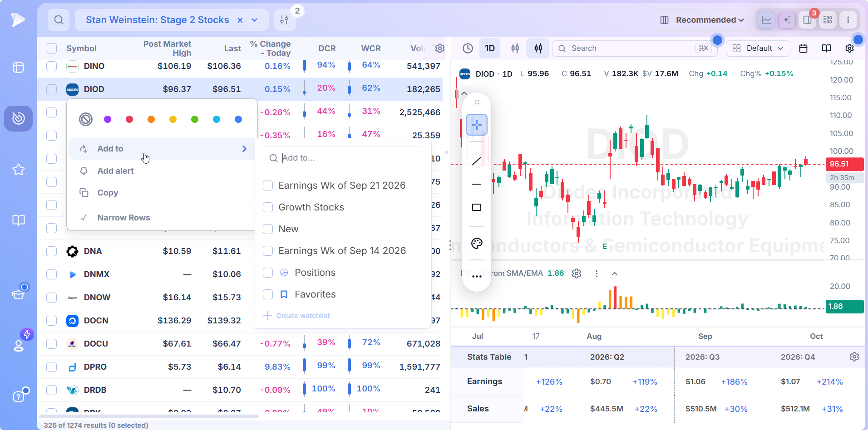Screen dimensions: 868x430
Task: Open the chart settings gear
Action: coord(850,48)
